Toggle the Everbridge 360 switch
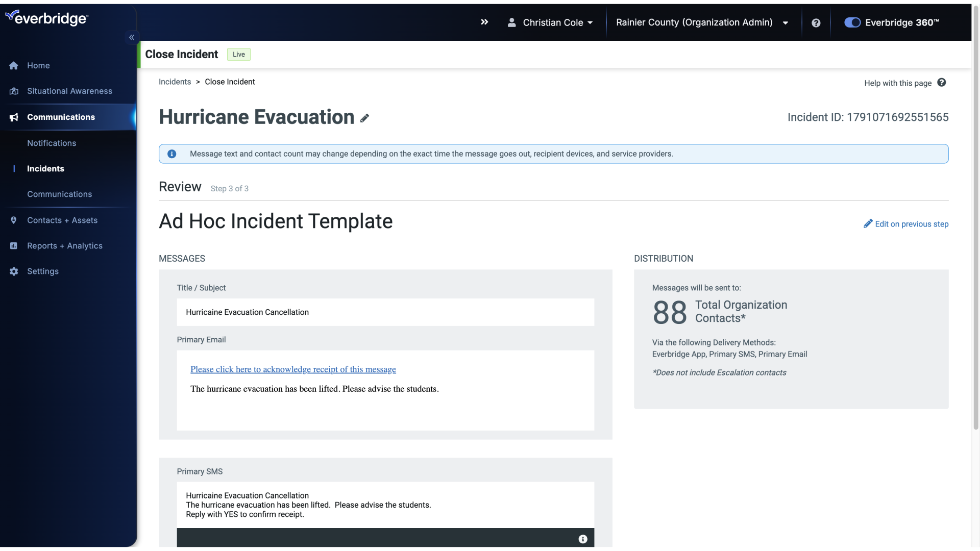The width and height of the screenshot is (980, 551). pos(852,22)
